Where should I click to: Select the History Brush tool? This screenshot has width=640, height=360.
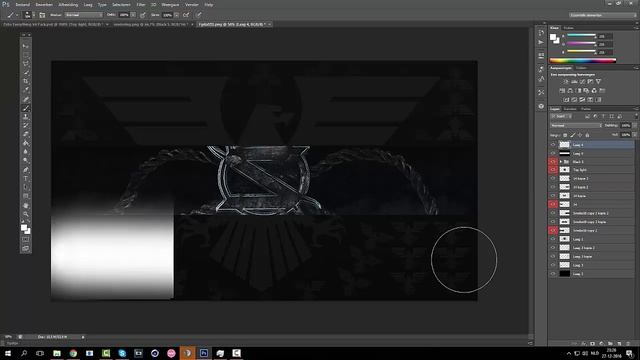coord(26,126)
